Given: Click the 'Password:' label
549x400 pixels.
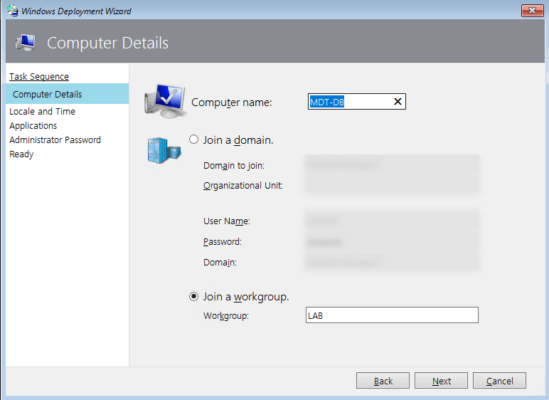Looking at the screenshot, I should pyautogui.click(x=222, y=242).
